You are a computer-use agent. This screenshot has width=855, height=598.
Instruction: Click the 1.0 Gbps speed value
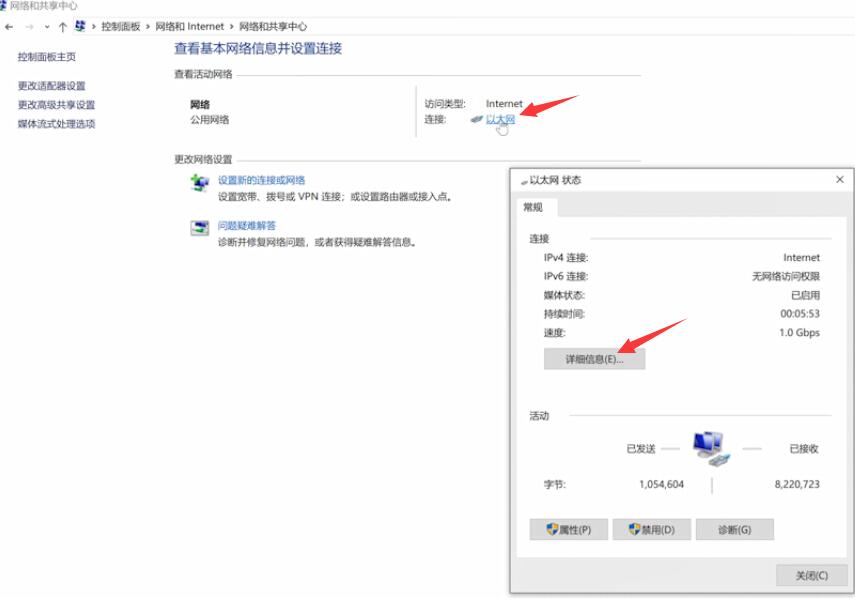[799, 333]
